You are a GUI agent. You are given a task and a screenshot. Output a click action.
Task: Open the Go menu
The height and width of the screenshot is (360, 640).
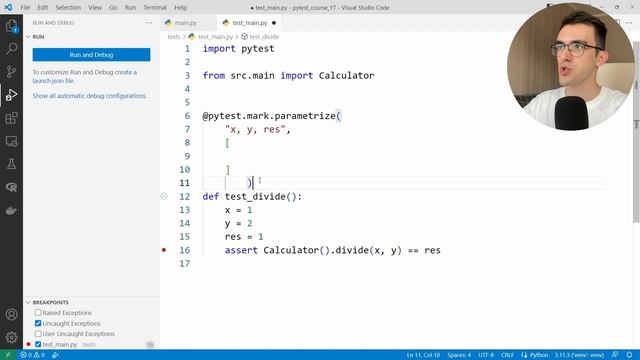tap(113, 7)
